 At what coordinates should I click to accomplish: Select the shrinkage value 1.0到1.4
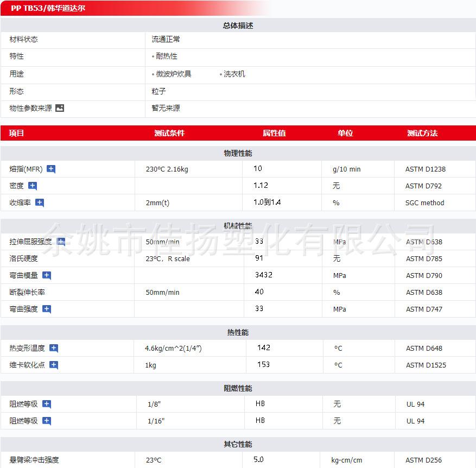[267, 203]
